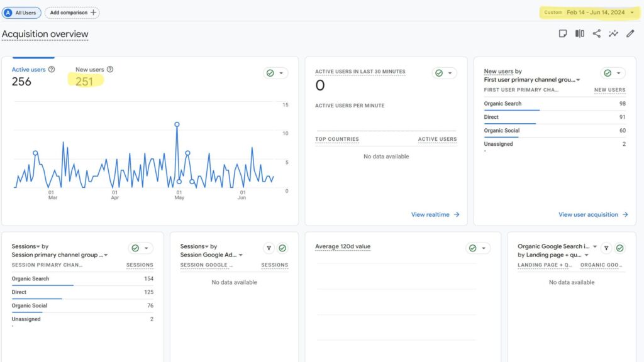Change Sessions metric in Google Ads card

[194, 246]
